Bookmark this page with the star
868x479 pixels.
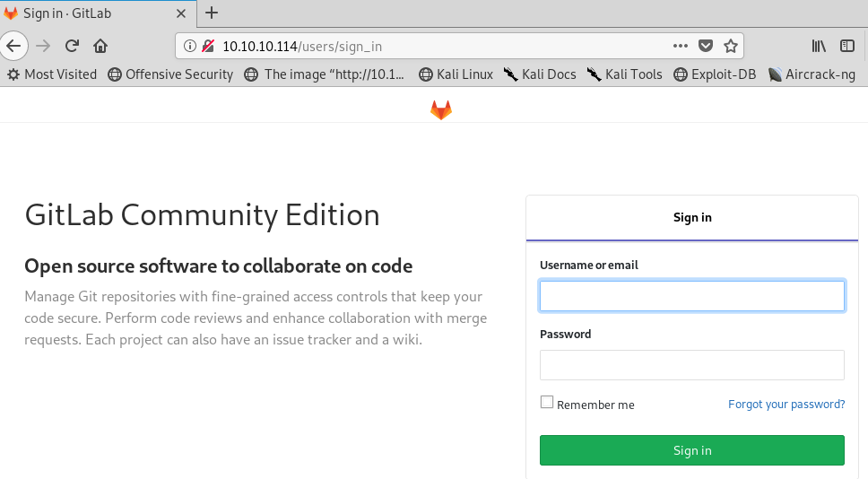click(x=731, y=46)
